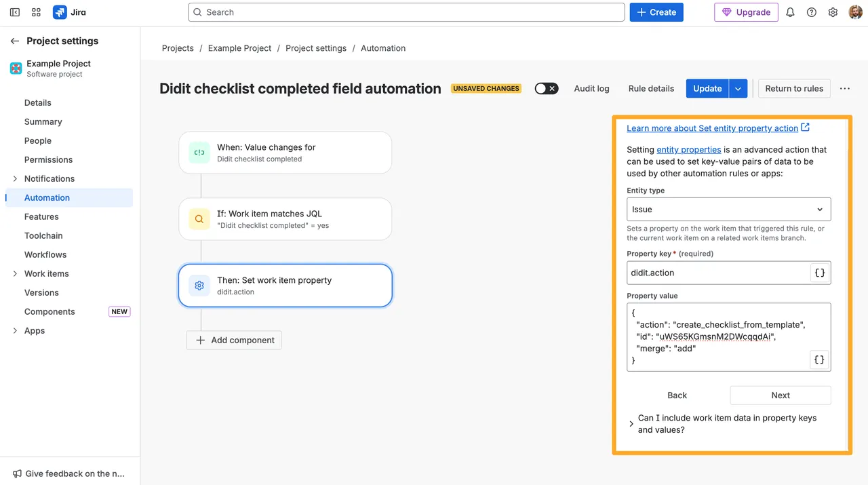Click the external link icon beside Learn more
868x485 pixels.
[x=805, y=128]
